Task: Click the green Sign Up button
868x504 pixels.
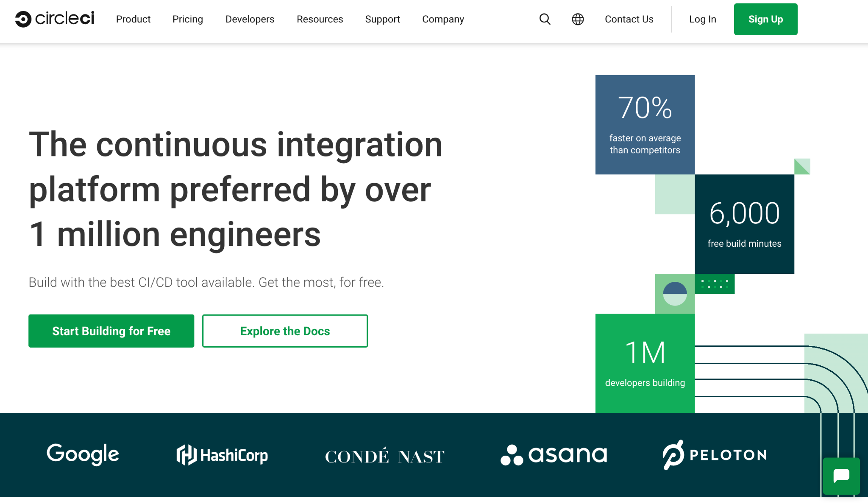Action: click(x=765, y=19)
